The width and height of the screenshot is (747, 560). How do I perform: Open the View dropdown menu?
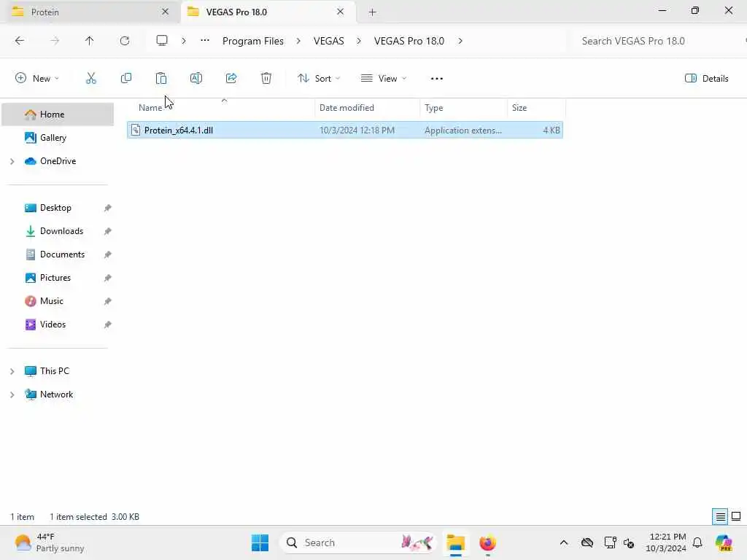(x=384, y=79)
